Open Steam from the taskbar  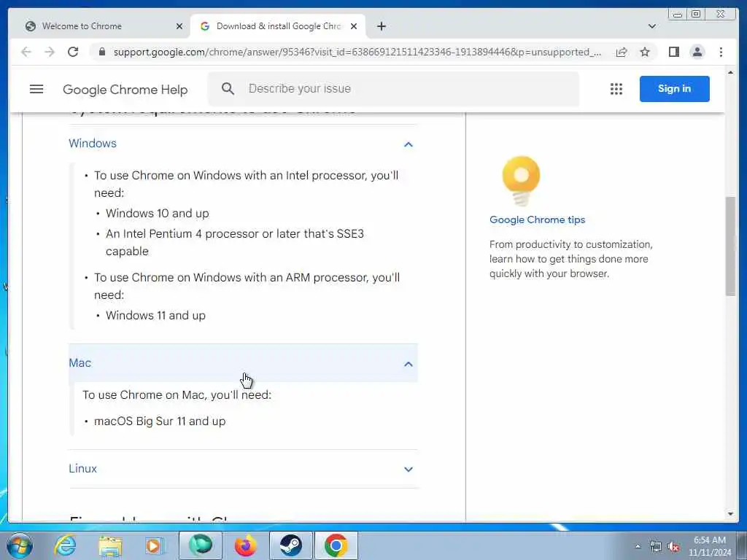pos(290,545)
